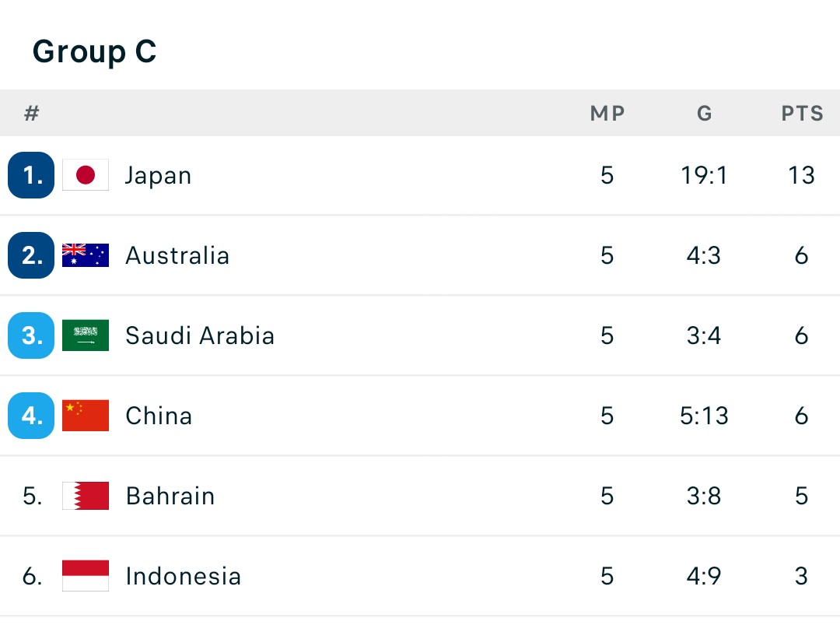The width and height of the screenshot is (840, 625).
Task: Click the MP column header
Action: [607, 113]
